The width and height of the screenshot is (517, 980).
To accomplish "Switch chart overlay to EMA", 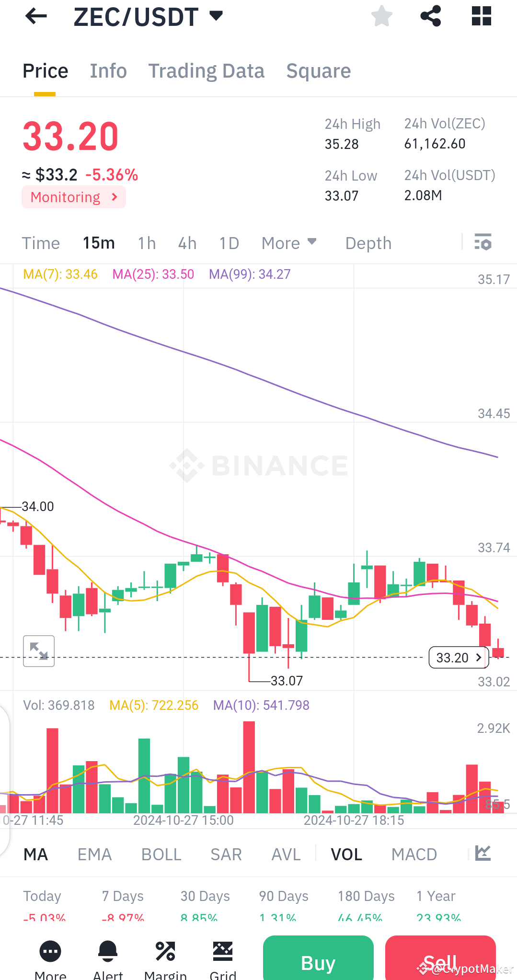I will point(94,854).
